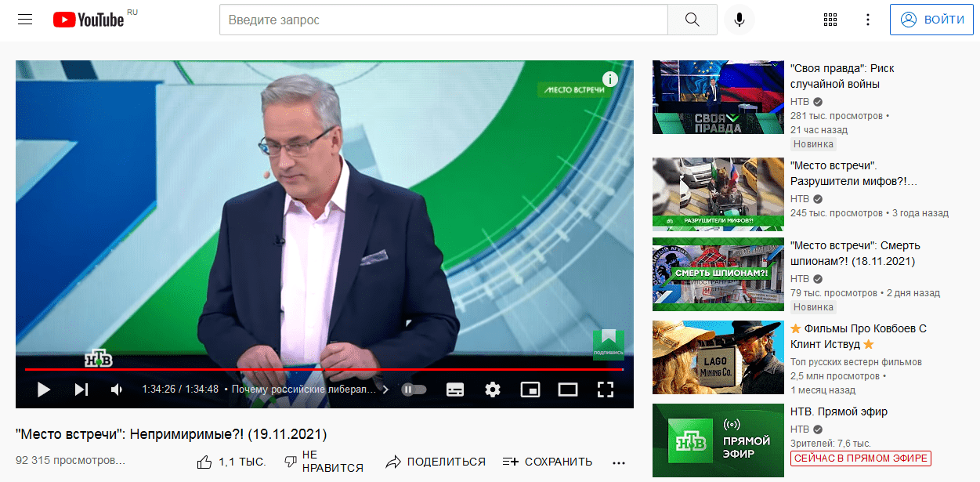980x482 pixels.
Task: Skip to next video
Action: point(81,389)
